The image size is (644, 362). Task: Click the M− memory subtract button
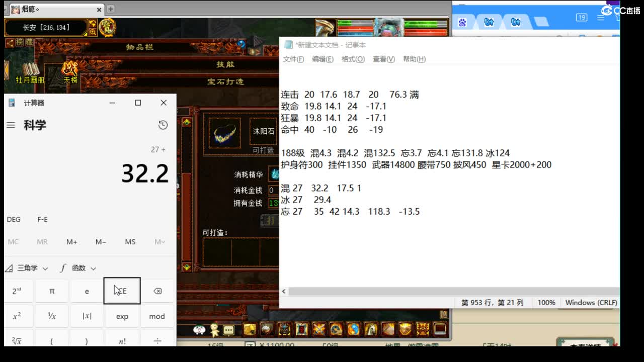pos(101,242)
